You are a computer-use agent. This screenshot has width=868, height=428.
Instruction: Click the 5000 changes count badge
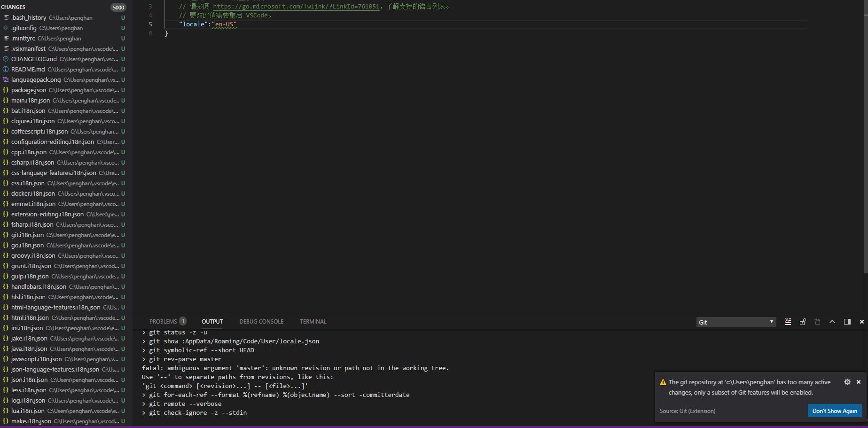point(118,7)
